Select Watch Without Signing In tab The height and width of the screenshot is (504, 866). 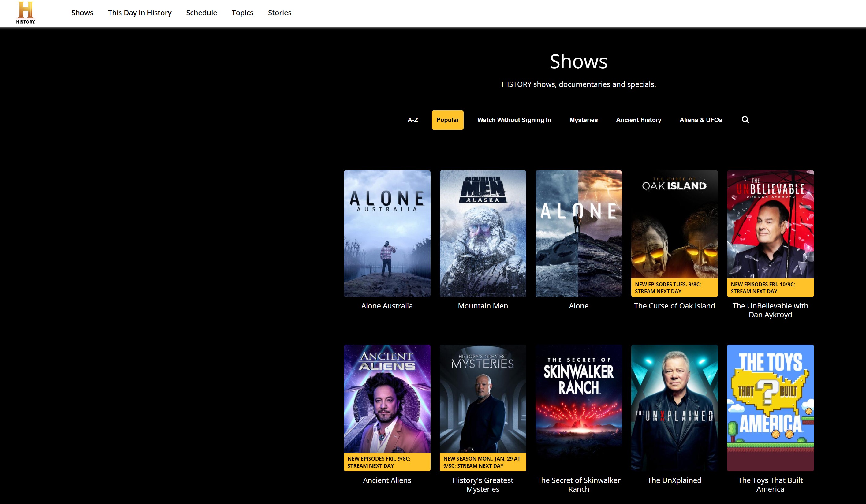514,120
